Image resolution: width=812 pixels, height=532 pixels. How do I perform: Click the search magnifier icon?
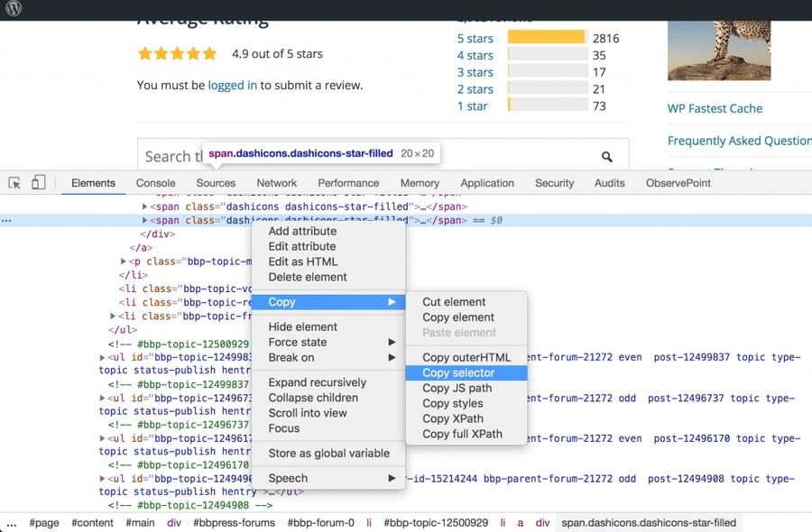coord(607,157)
